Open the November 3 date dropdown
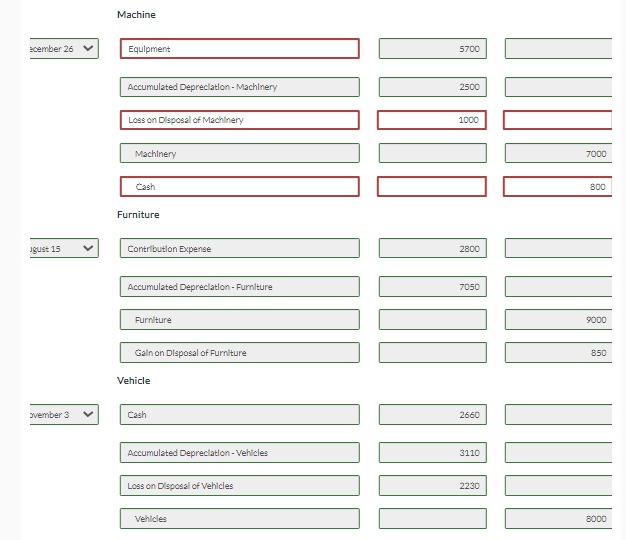Image resolution: width=626 pixels, height=540 pixels. (64, 415)
